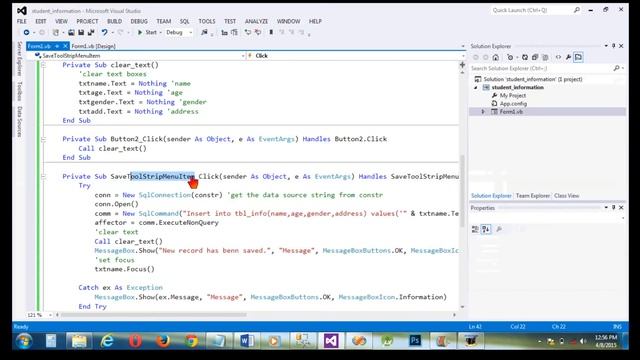
Task: Open the FILE menu
Action: point(22,21)
